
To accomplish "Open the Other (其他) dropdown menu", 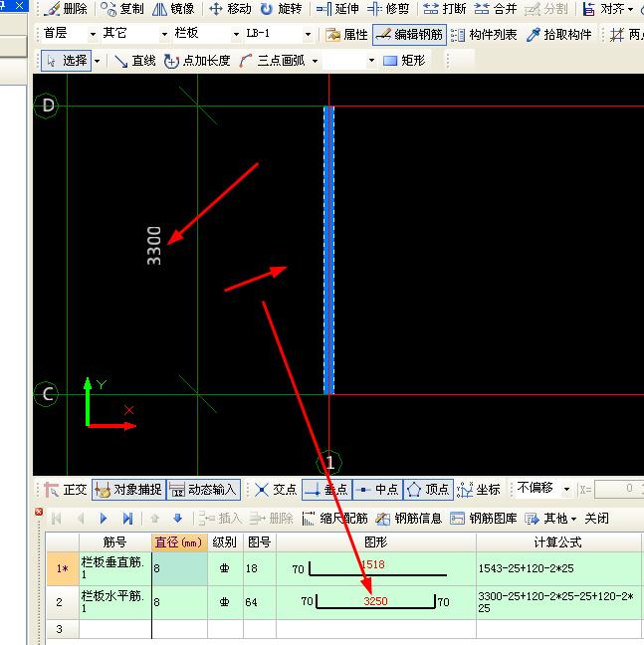I will (551, 519).
